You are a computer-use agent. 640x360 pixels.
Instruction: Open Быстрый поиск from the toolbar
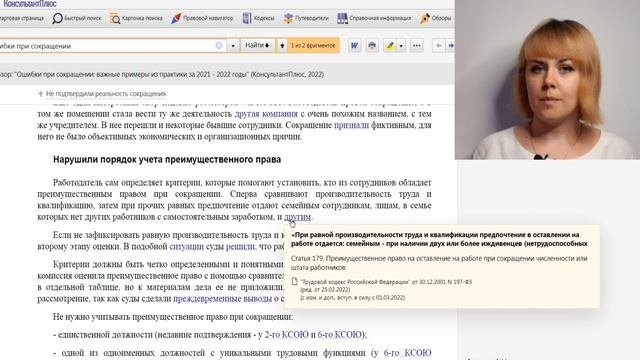(x=77, y=18)
